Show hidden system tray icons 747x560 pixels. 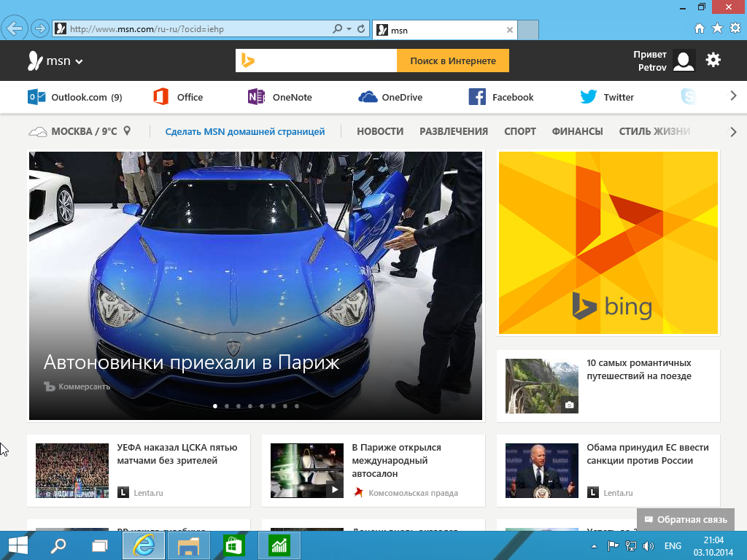click(593, 545)
